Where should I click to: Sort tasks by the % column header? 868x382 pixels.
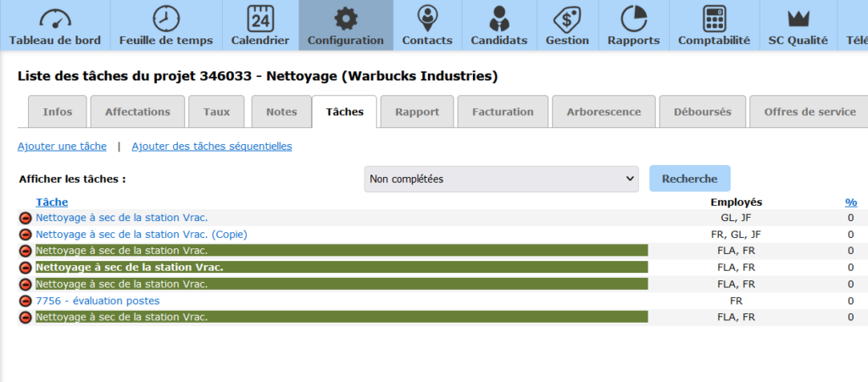point(850,202)
